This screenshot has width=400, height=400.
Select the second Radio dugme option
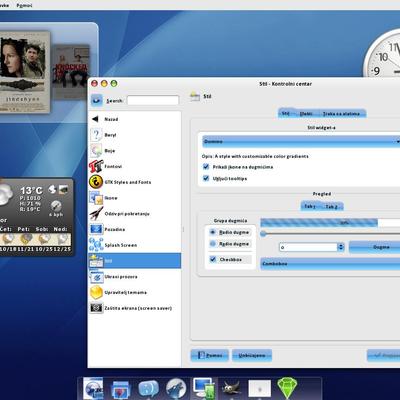click(213, 244)
